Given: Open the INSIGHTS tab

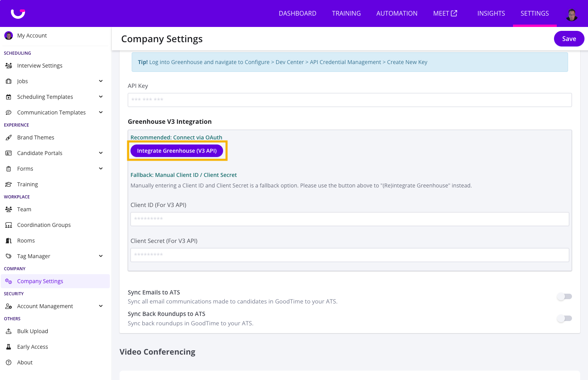Looking at the screenshot, I should (491, 13).
